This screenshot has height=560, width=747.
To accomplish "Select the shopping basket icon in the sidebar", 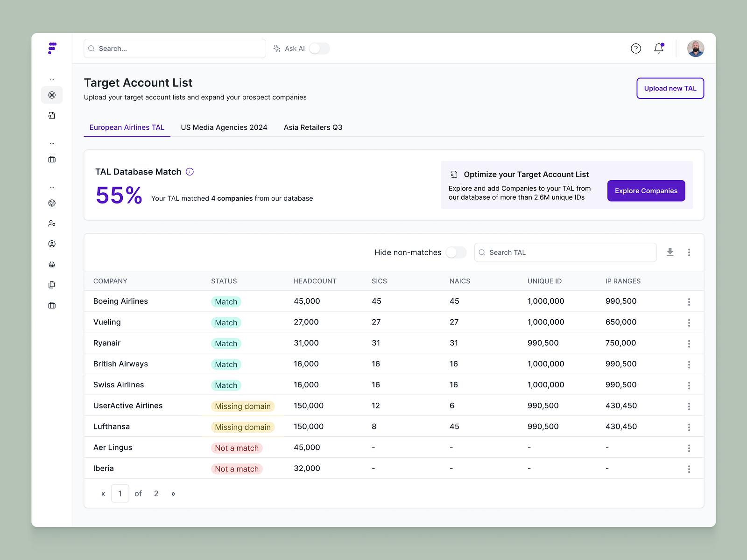I will 52,264.
